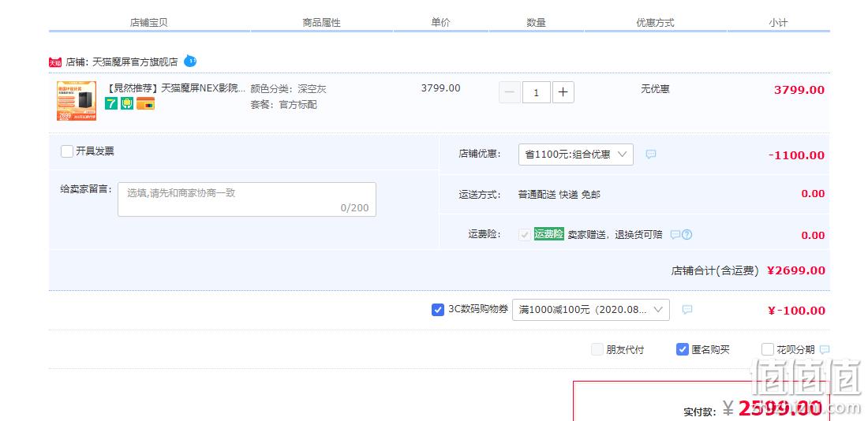868x421 pixels.
Task: Click the comment icon beside 店铺优惠 dropdown
Action: (651, 155)
